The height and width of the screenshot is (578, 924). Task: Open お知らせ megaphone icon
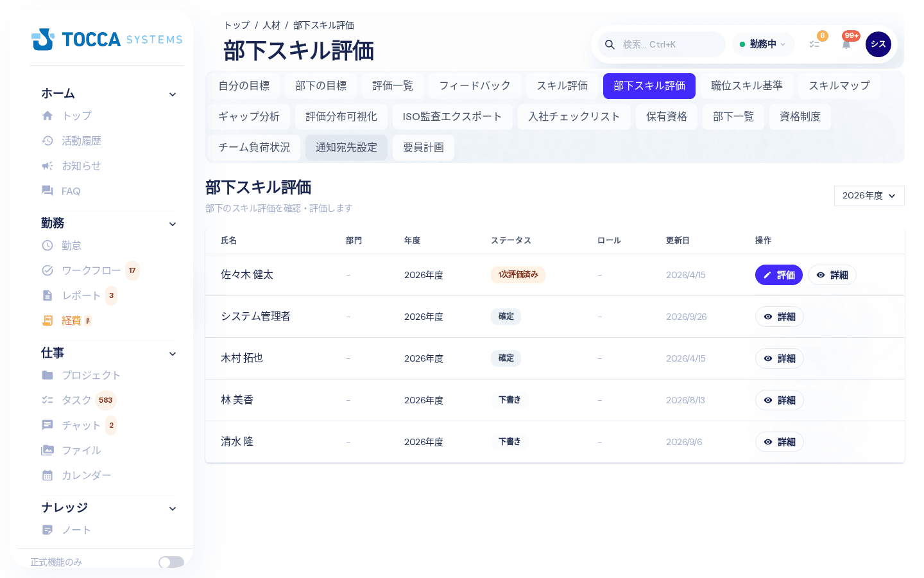coord(47,166)
